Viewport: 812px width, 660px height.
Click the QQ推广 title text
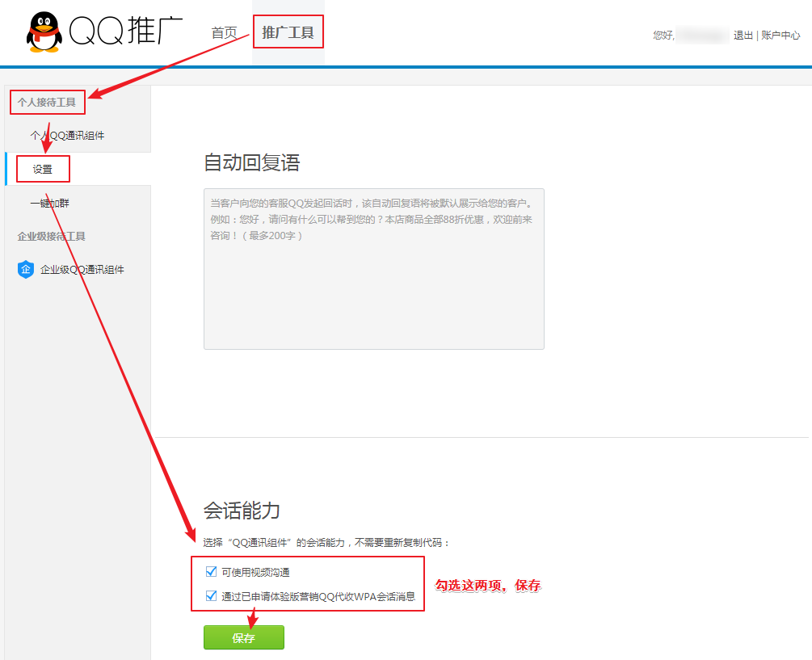(126, 31)
